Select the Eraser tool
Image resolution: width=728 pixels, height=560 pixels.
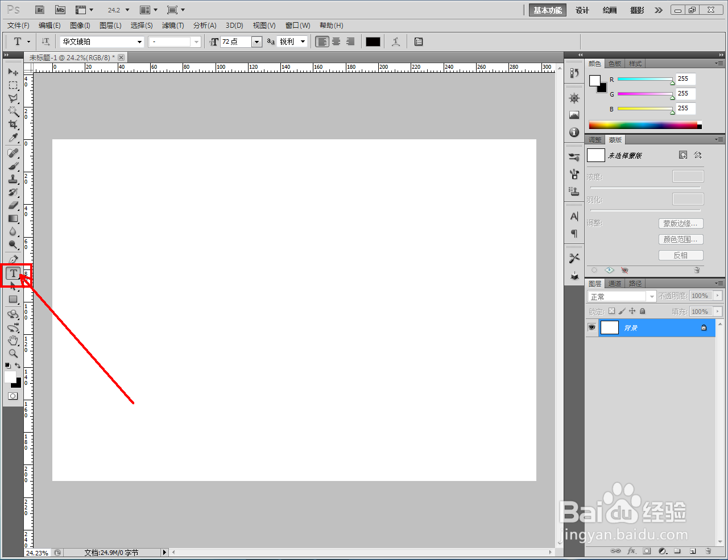13,205
